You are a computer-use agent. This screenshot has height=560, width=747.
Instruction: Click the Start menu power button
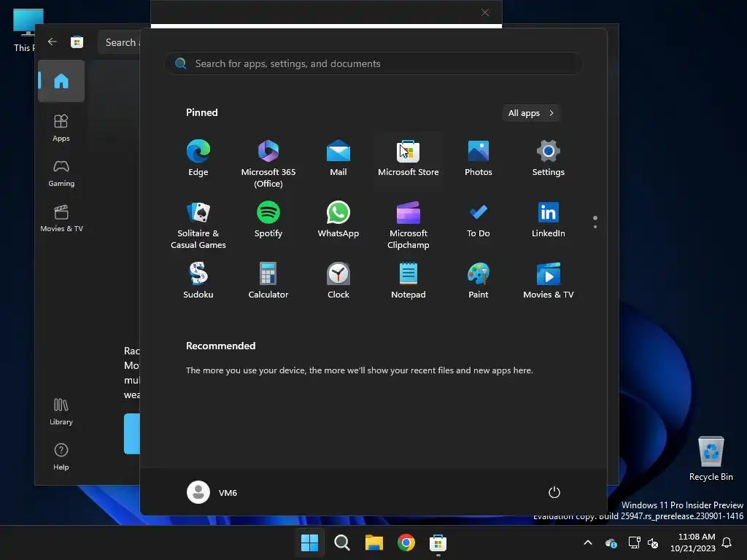click(554, 492)
